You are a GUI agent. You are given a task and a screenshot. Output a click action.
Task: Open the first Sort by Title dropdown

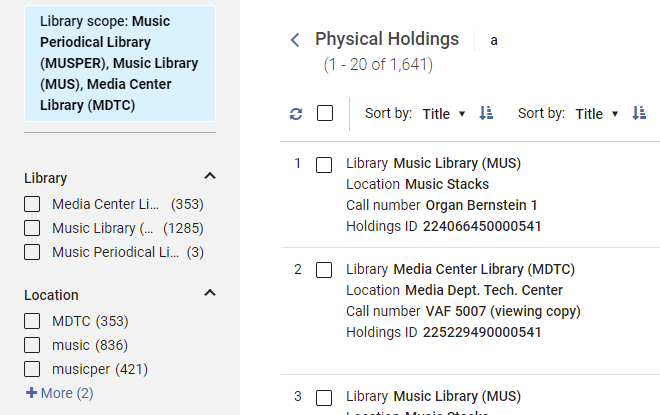coord(444,114)
